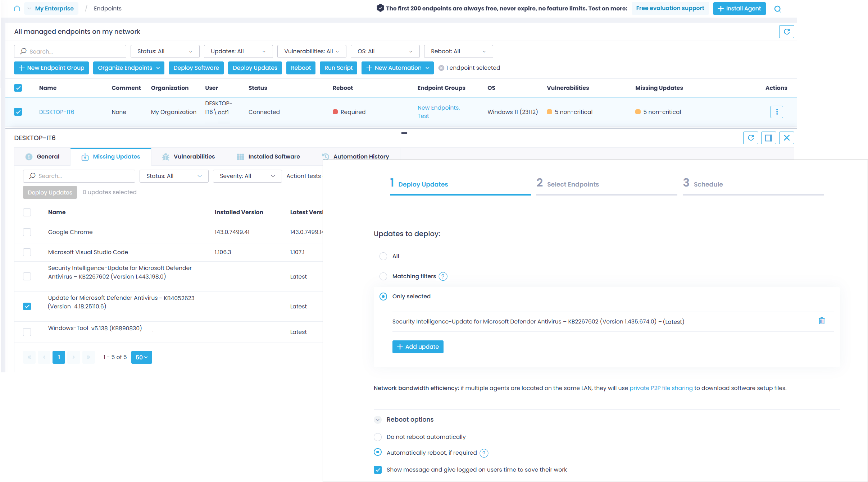Select the Matching filters radio option
The width and height of the screenshot is (868, 482).
383,276
